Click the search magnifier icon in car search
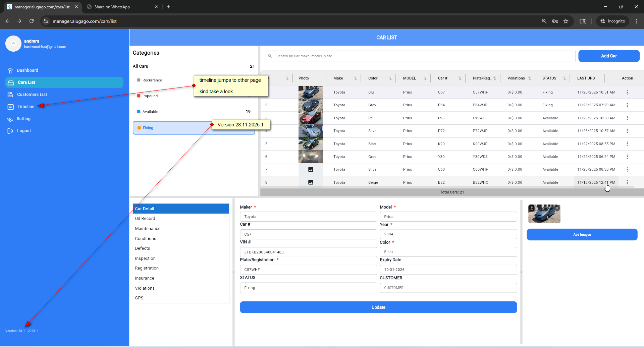The width and height of the screenshot is (644, 347). 270,56
